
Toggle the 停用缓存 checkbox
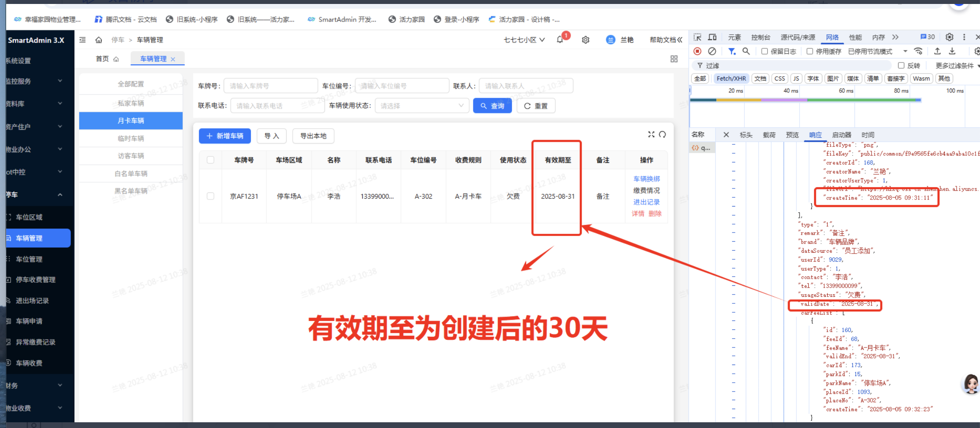pyautogui.click(x=810, y=52)
